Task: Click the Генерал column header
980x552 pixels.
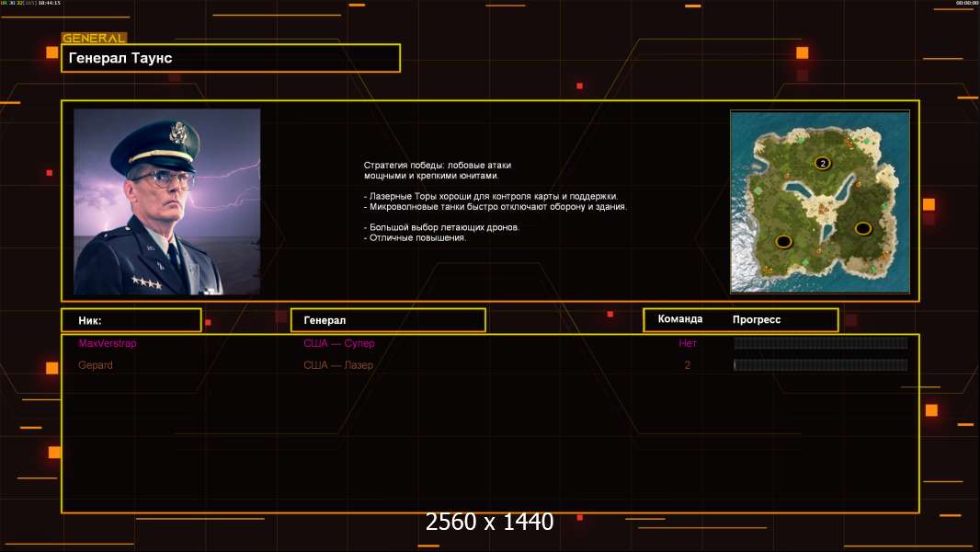Action: [388, 320]
